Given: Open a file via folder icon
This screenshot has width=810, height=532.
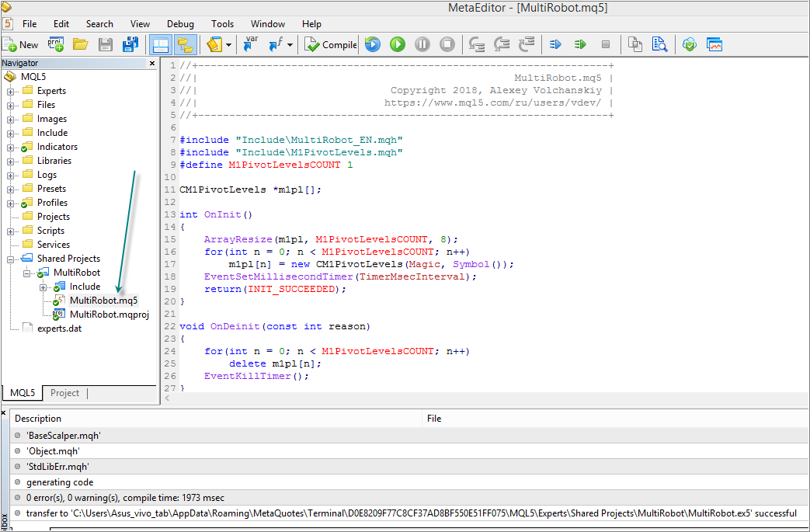Looking at the screenshot, I should pyautogui.click(x=80, y=45).
